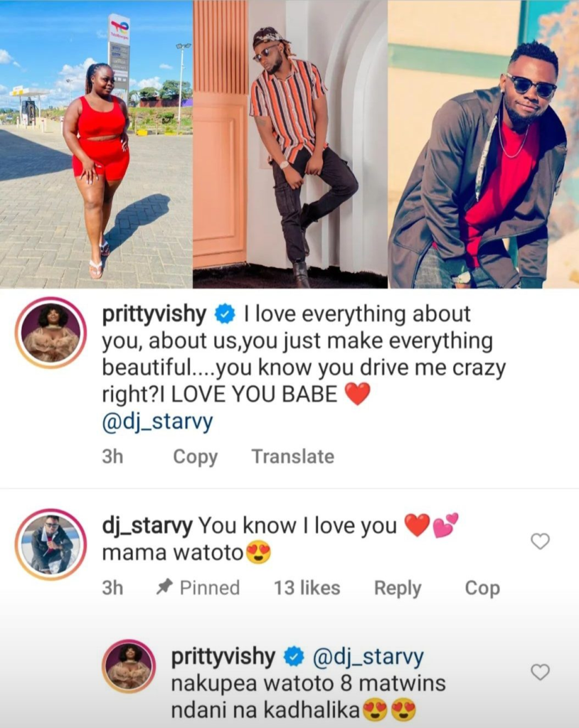This screenshot has width=579, height=728.
Task: Open dj_starvy's profile avatar
Action: point(51,544)
